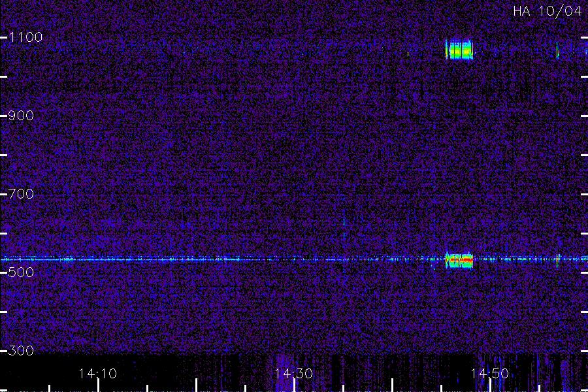Click the 14:50 time axis label
588x392 pixels.
pyautogui.click(x=489, y=374)
